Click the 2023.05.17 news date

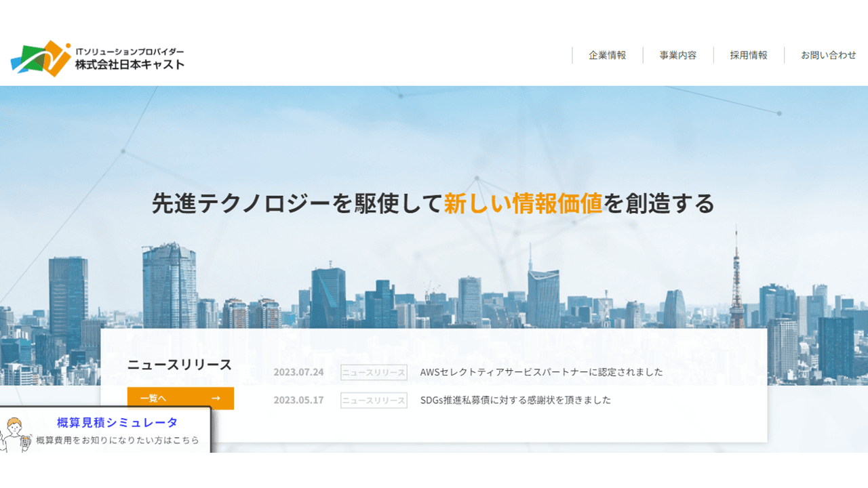tap(299, 400)
